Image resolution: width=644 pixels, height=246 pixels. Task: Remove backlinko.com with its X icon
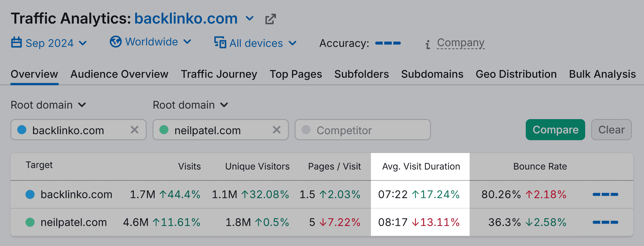coord(134,129)
